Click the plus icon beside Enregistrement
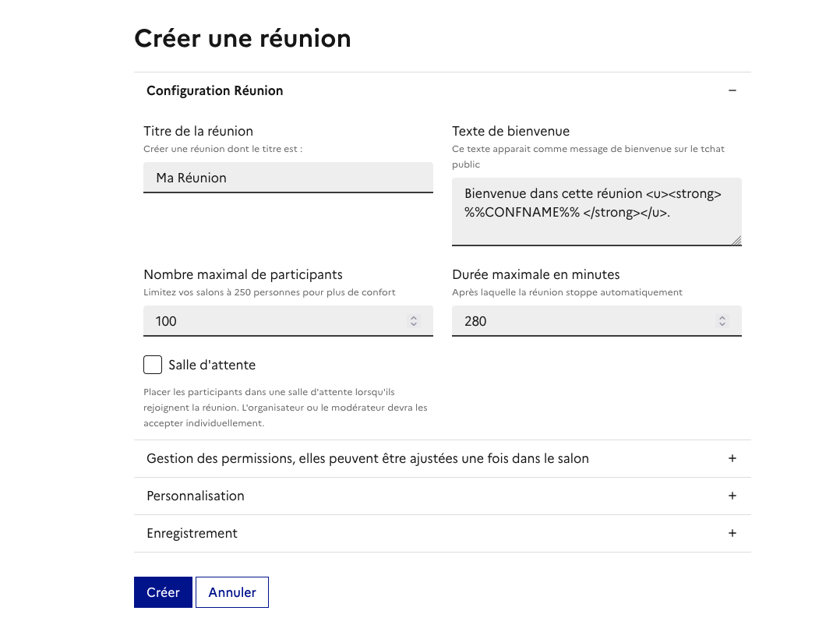Viewport: 840px width, 632px height. (732, 533)
